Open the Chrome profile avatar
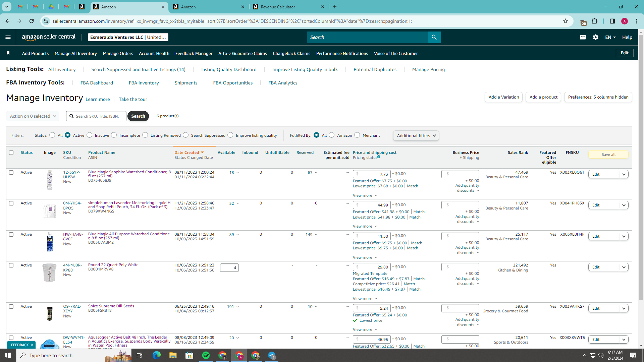The height and width of the screenshot is (362, 644). 624,21
